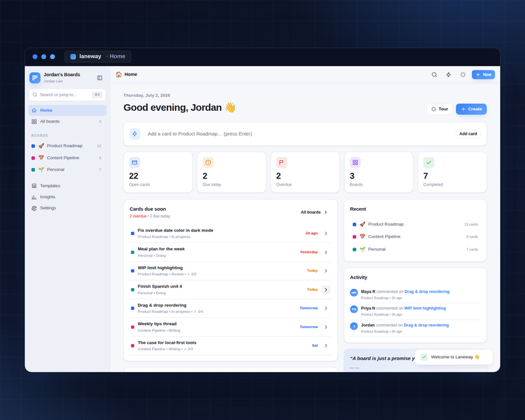Image resolution: width=525 pixels, height=420 pixels.
Task: Open Templates in the sidebar
Action: coord(68,186)
